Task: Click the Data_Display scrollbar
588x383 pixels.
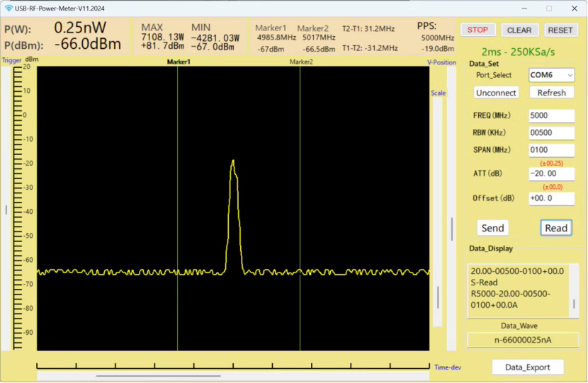Action: [x=575, y=303]
